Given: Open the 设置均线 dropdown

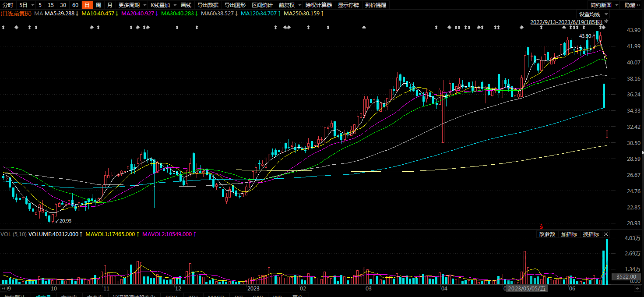Looking at the screenshot, I should click(593, 14).
